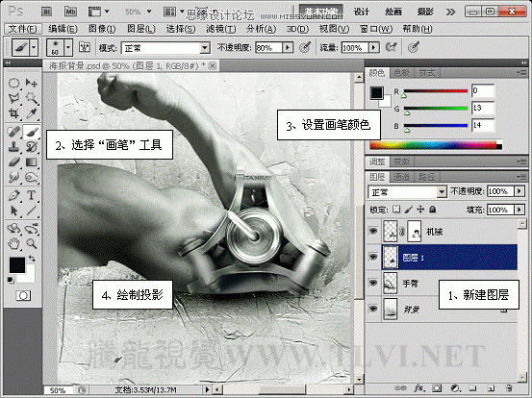This screenshot has height=398, width=532.
Task: Hide the 背景 layer
Action: point(373,309)
